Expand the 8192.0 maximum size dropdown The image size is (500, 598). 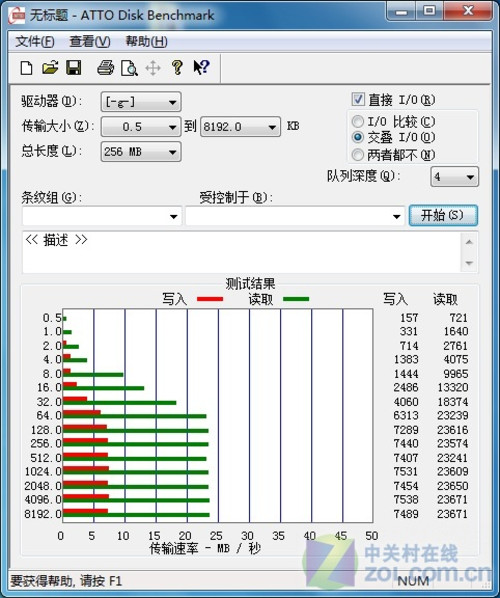click(240, 127)
